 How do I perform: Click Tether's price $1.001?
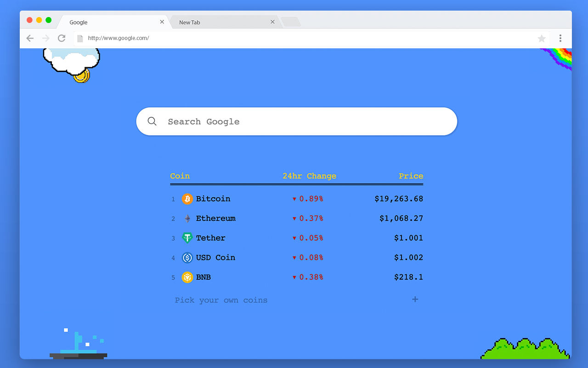click(408, 238)
